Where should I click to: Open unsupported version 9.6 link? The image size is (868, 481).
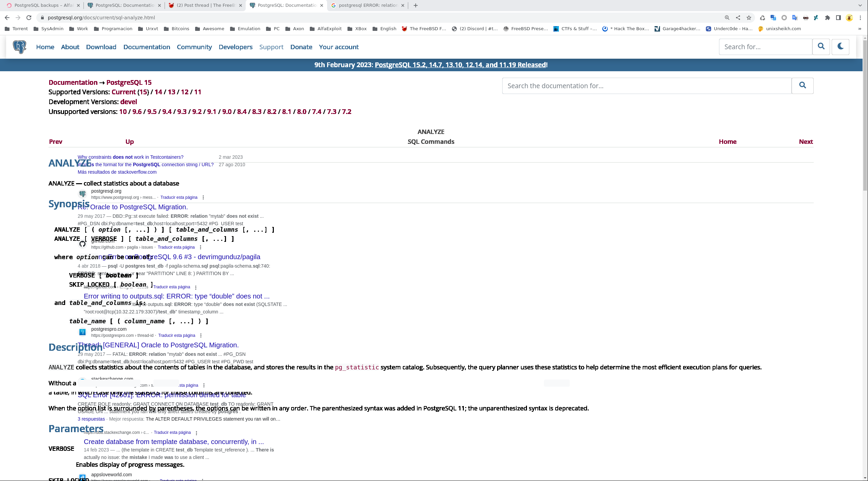pyautogui.click(x=137, y=112)
